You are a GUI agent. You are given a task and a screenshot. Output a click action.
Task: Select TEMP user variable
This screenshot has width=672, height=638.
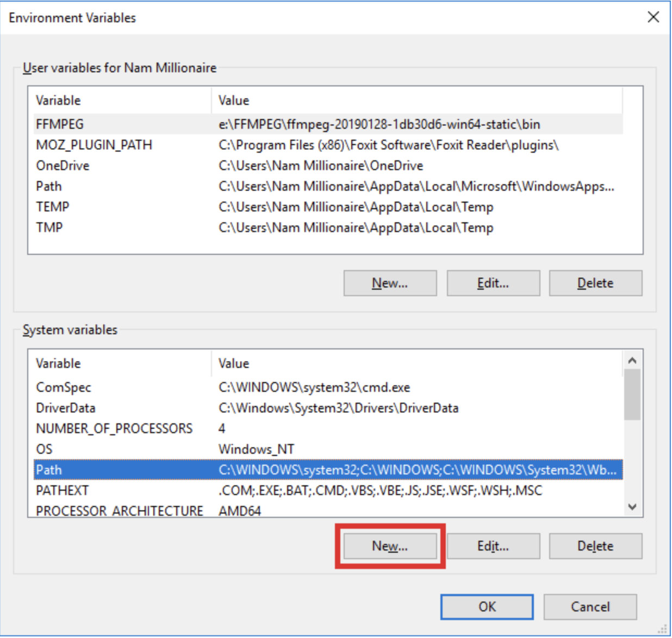(x=328, y=207)
